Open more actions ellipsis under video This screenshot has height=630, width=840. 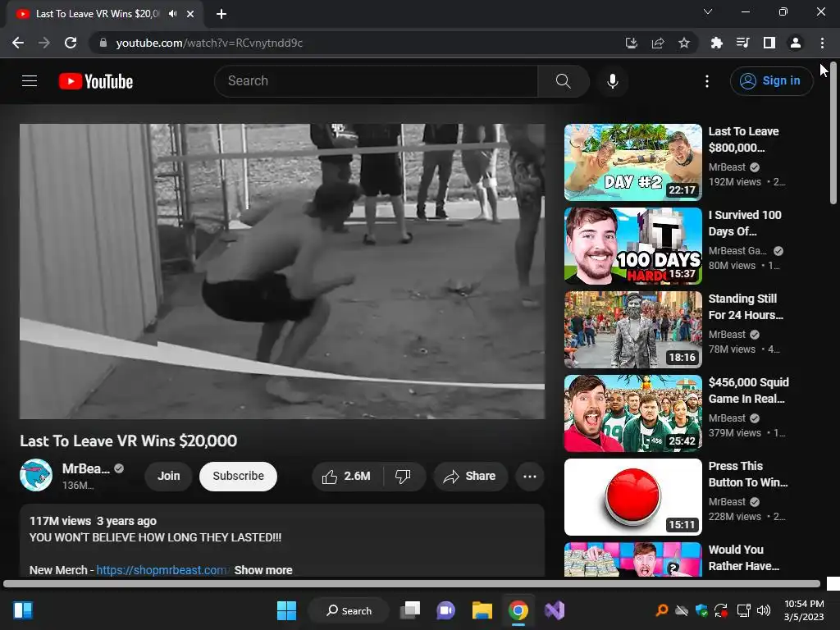click(x=530, y=477)
